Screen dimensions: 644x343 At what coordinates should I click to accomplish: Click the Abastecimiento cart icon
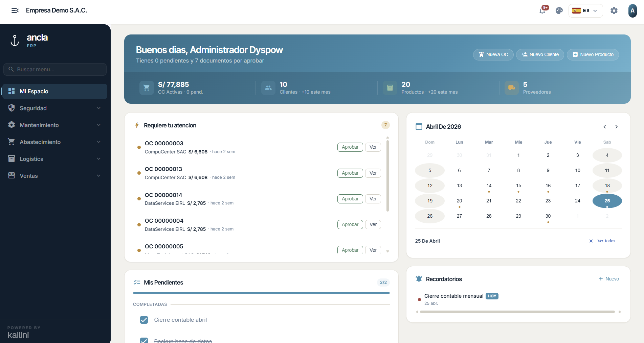[x=12, y=142]
